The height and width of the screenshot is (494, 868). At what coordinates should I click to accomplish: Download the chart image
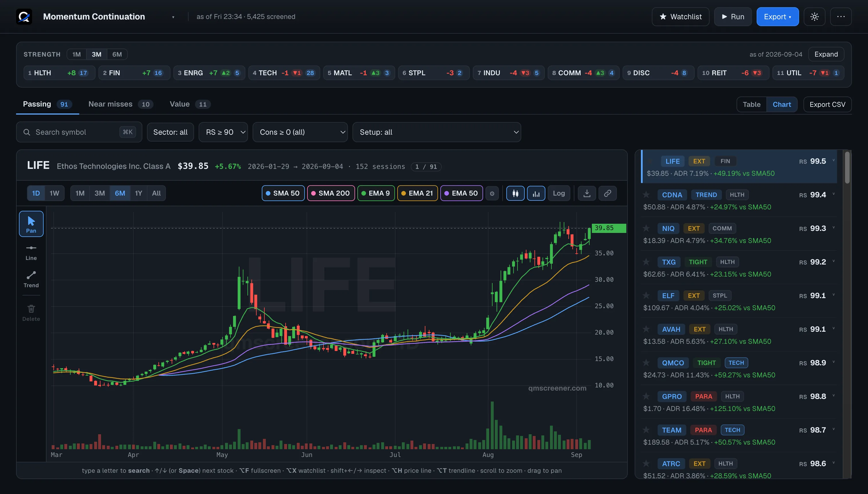pos(587,193)
